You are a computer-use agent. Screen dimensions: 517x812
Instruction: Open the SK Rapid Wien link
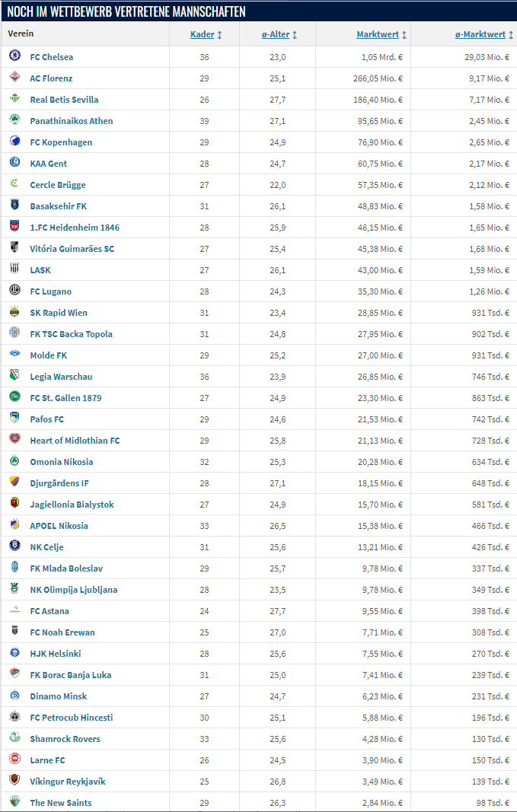59,313
